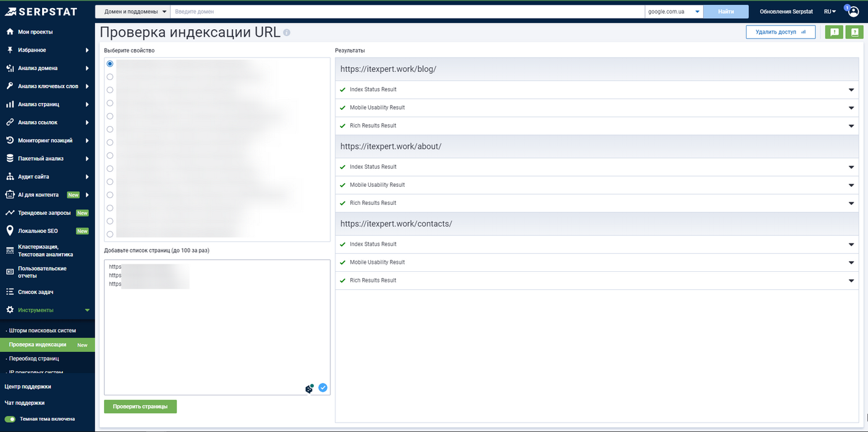The height and width of the screenshot is (432, 868).
Task: Click the Custom reports icon
Action: pos(10,272)
